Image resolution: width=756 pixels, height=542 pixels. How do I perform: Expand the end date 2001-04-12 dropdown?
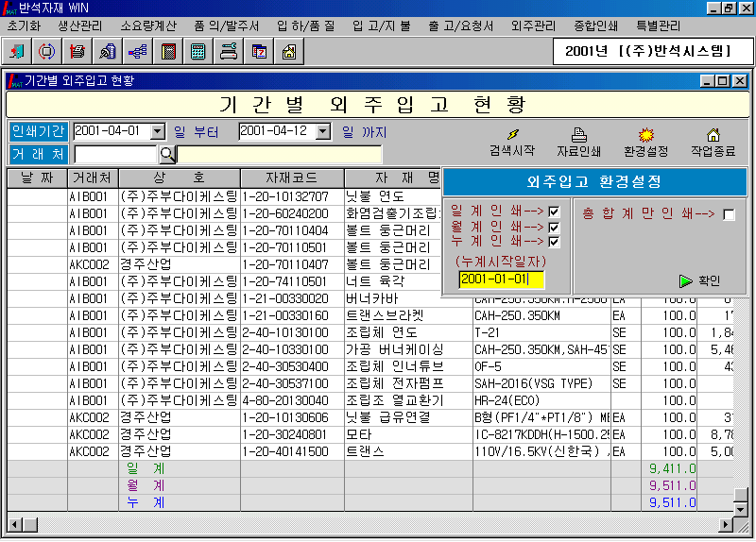pos(323,132)
